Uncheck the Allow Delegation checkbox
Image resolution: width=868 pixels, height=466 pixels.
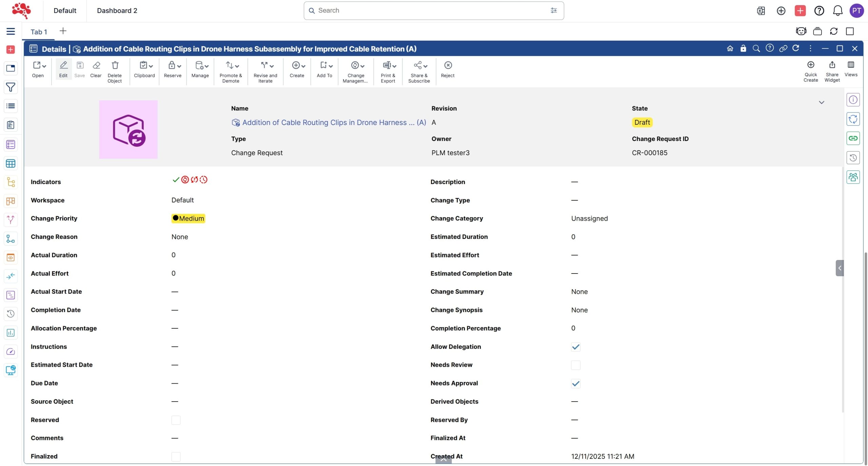pyautogui.click(x=575, y=347)
